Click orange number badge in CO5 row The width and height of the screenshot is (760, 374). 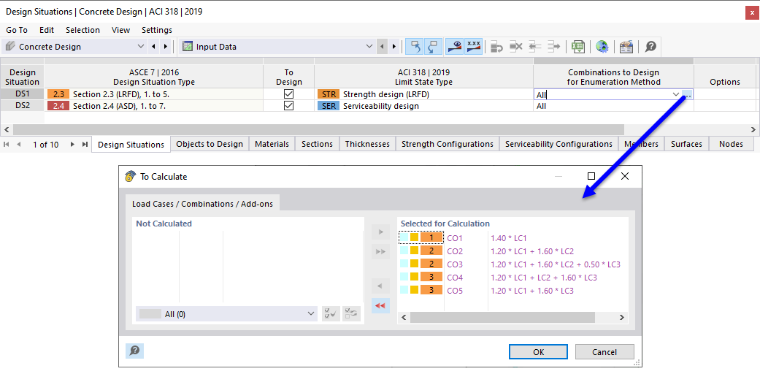tap(431, 290)
